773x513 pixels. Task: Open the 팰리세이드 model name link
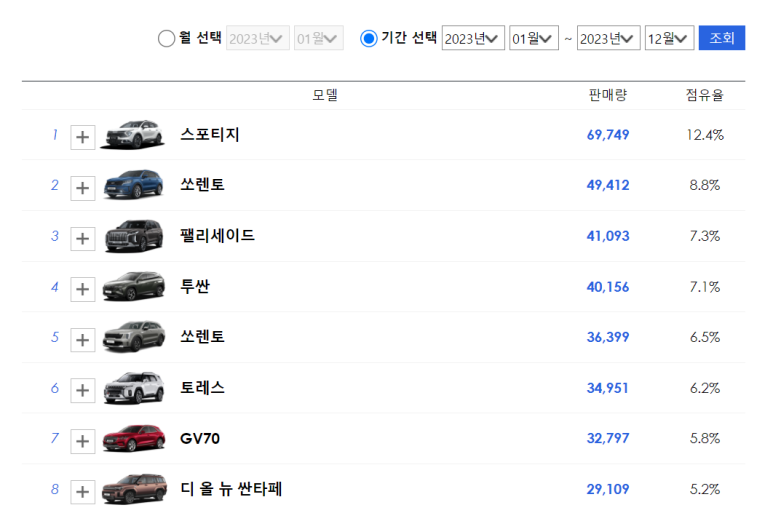(217, 236)
